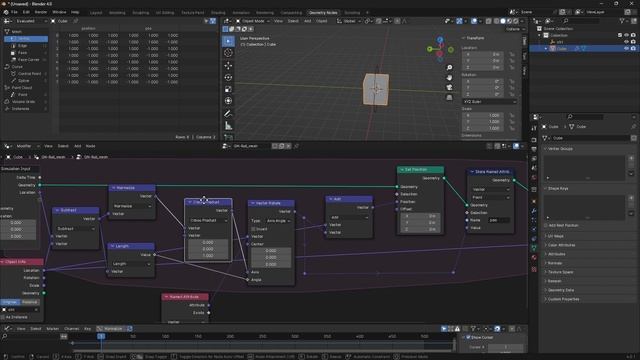
Task: Hide Collection with eye icon in outliner
Action: [627, 36]
